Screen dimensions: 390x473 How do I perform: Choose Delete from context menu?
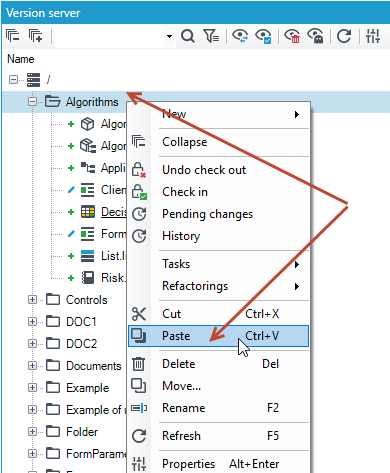point(219,364)
